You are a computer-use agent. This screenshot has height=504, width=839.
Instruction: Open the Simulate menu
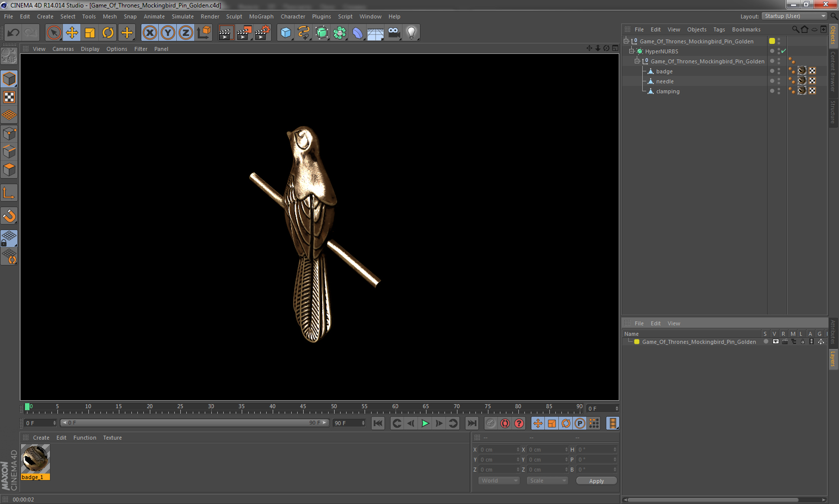tap(183, 16)
